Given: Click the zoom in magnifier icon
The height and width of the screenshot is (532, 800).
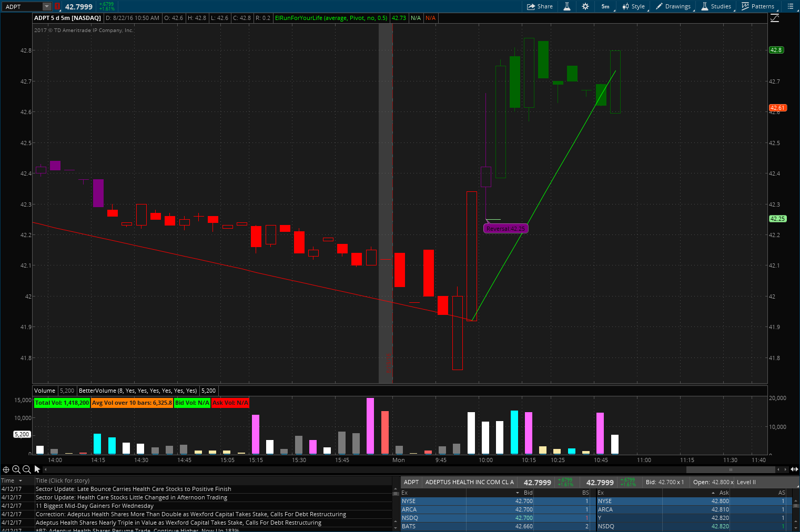Looking at the screenshot, I should (x=16, y=469).
